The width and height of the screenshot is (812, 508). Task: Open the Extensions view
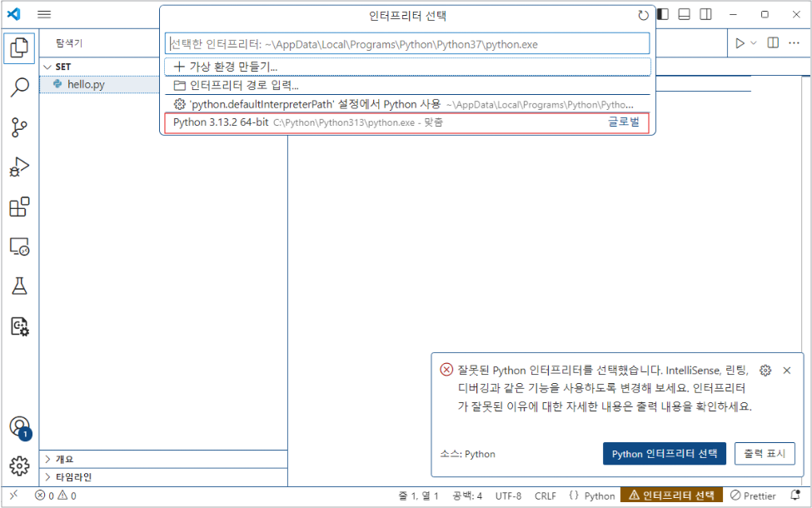20,207
